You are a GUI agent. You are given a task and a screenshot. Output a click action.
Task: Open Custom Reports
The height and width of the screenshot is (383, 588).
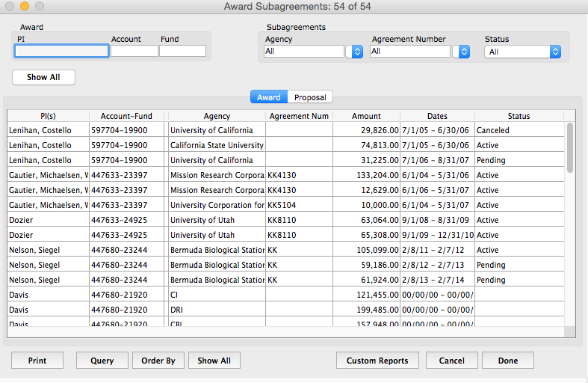pyautogui.click(x=377, y=361)
